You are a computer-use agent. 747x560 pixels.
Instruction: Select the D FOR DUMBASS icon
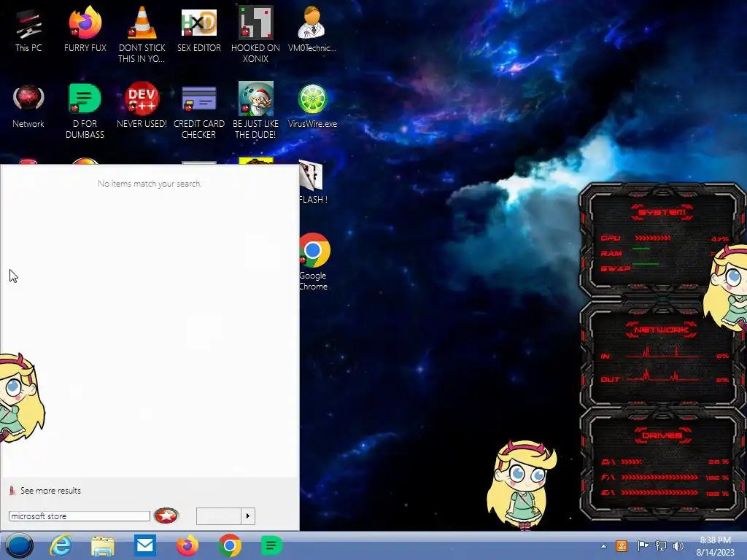85,111
